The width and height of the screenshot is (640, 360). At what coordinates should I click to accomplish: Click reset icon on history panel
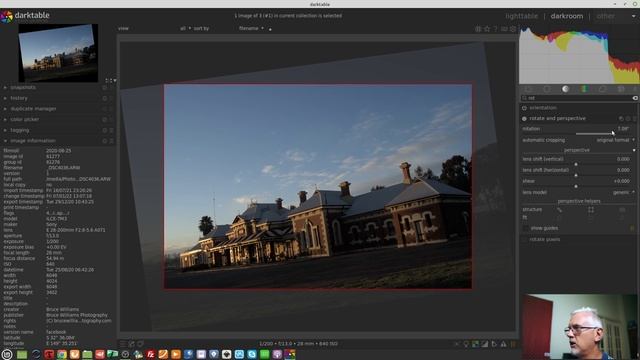105,98
